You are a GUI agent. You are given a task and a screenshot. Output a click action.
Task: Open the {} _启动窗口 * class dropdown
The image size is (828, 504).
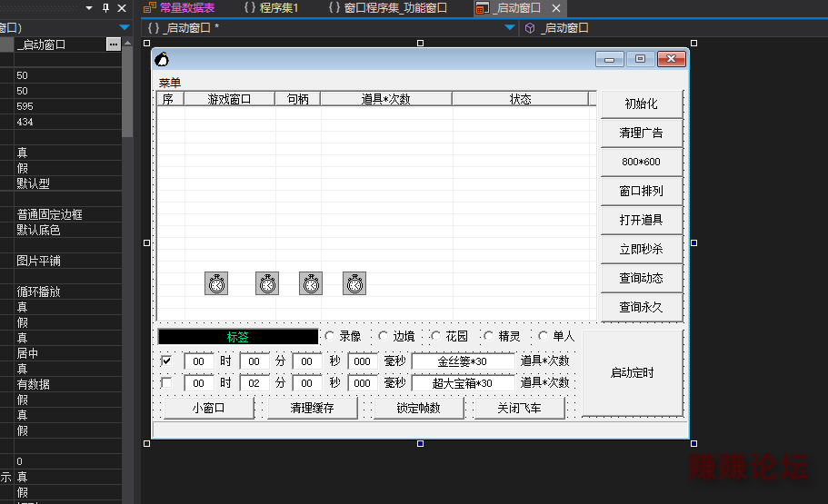tap(510, 28)
